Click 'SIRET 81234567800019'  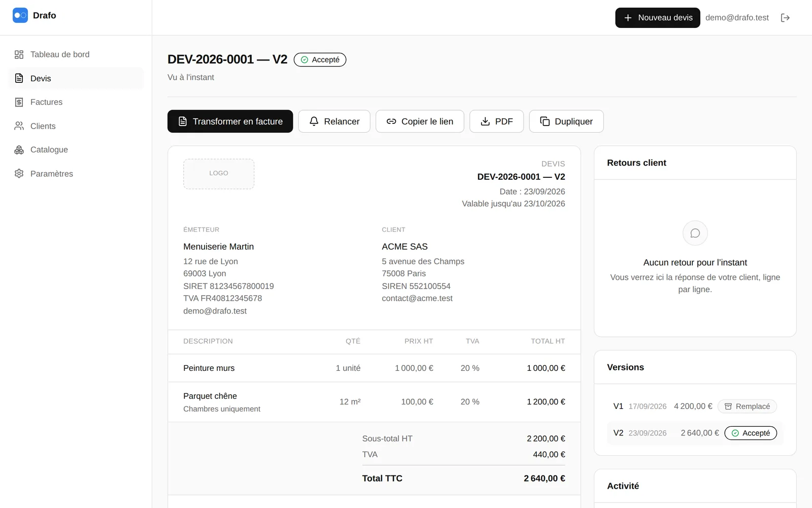click(228, 287)
